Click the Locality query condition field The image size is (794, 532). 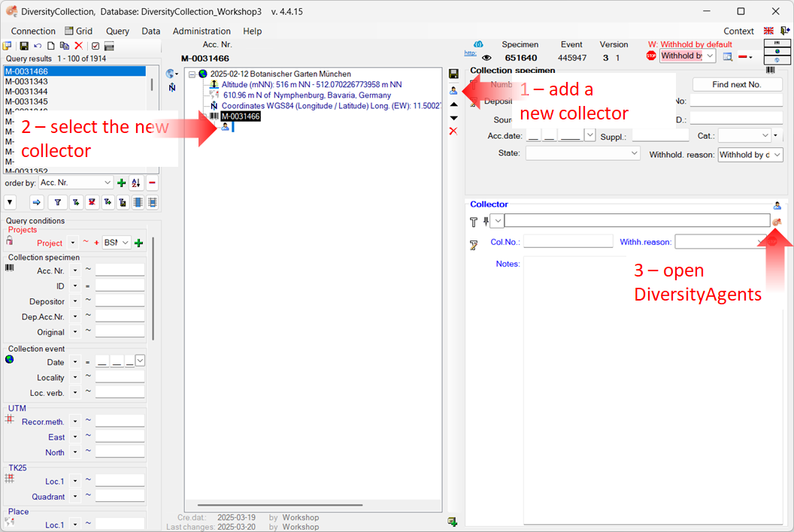[120, 377]
